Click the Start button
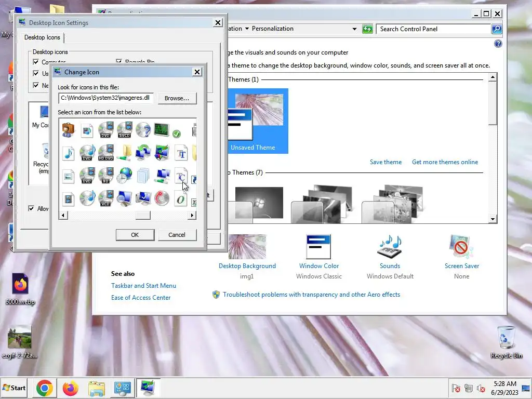This screenshot has width=532, height=399. tap(14, 388)
